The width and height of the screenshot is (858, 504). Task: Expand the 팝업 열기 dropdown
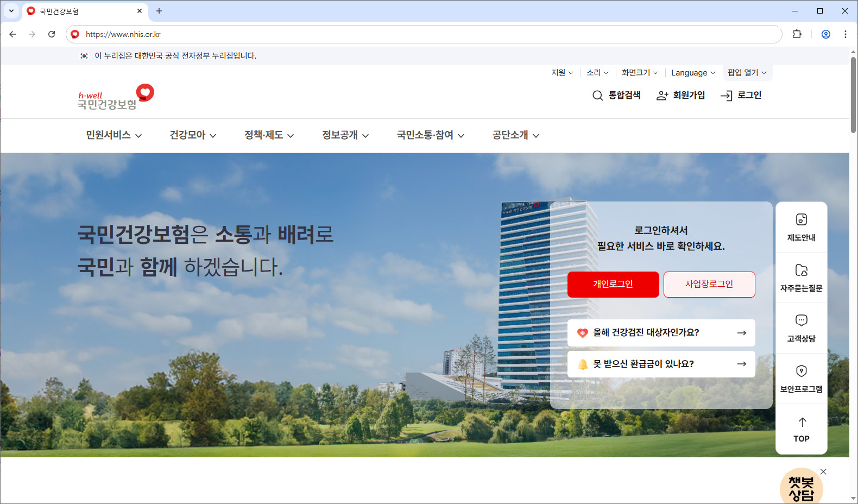(x=747, y=73)
